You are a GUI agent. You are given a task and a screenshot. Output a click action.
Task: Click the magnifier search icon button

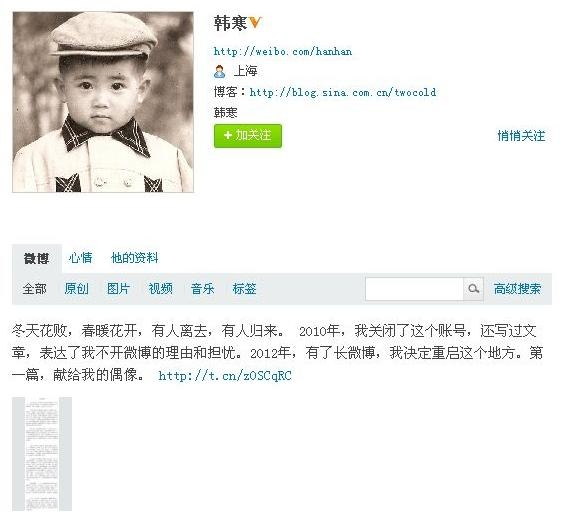[473, 288]
